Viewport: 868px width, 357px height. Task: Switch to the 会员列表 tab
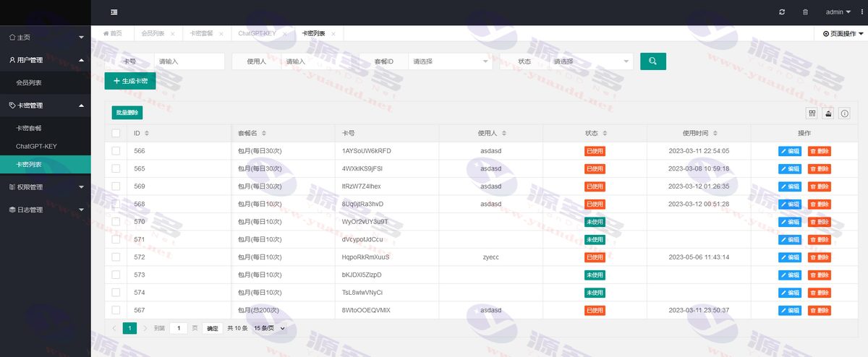click(x=153, y=34)
